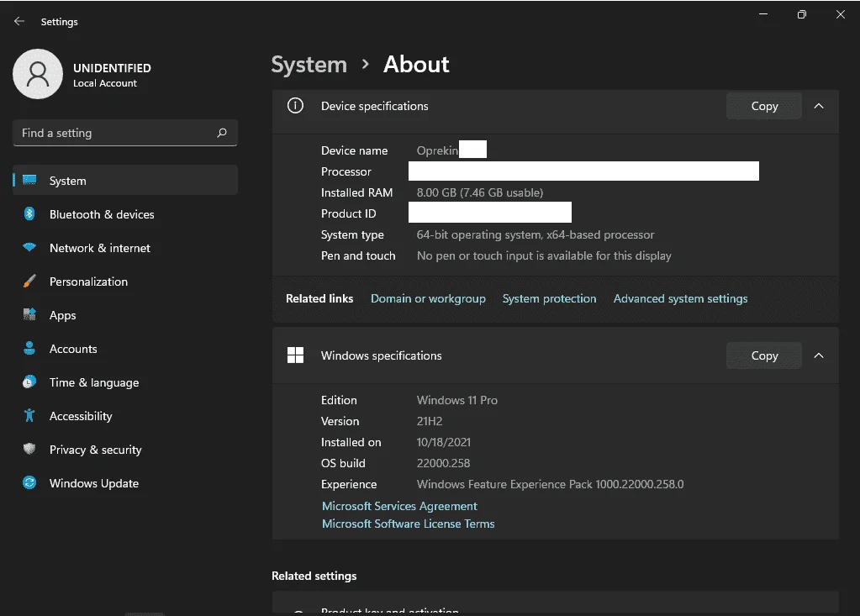The image size is (860, 616).
Task: Click the Apps icon in sidebar
Action: tap(29, 314)
